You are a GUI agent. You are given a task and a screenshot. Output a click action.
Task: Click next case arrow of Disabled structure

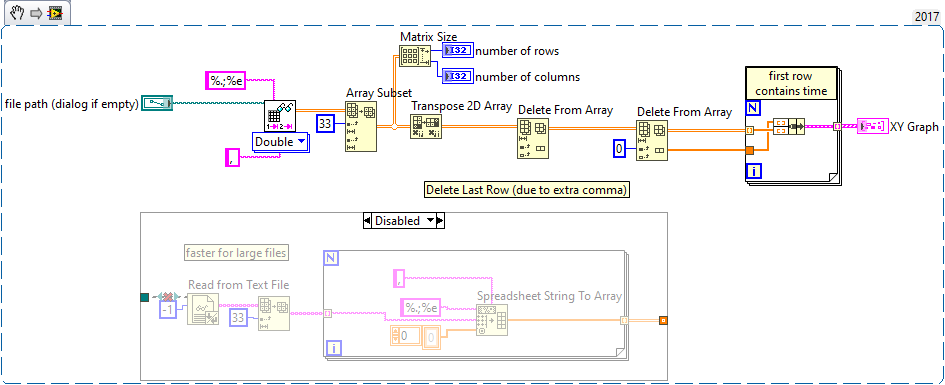coord(440,221)
